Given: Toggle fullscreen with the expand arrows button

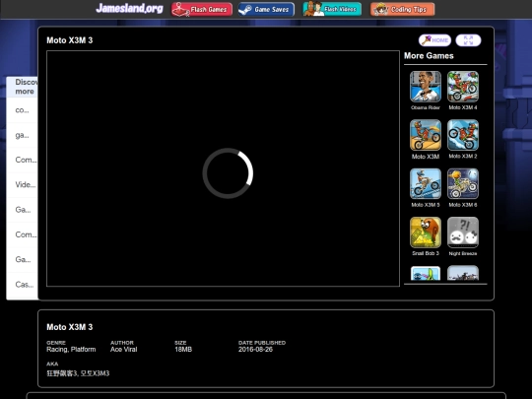Looking at the screenshot, I should click(468, 40).
